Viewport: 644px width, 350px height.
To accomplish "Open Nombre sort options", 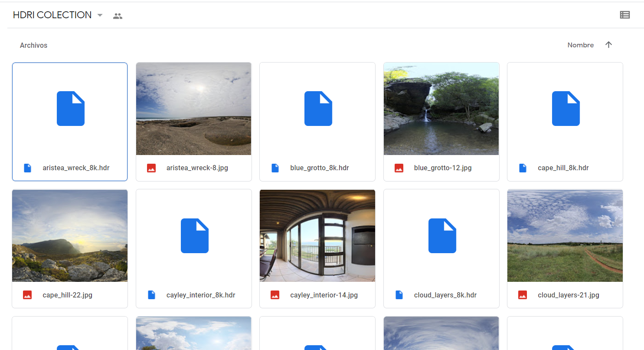I will point(581,45).
